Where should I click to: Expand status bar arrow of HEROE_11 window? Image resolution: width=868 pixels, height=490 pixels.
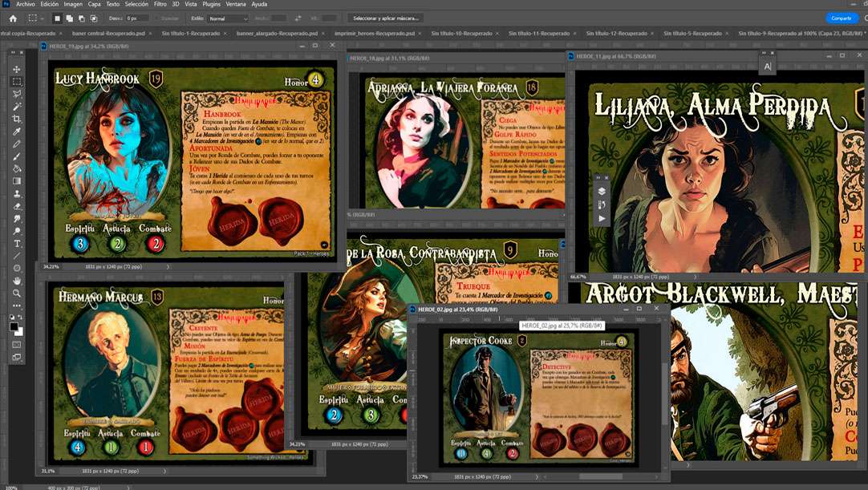coord(695,277)
